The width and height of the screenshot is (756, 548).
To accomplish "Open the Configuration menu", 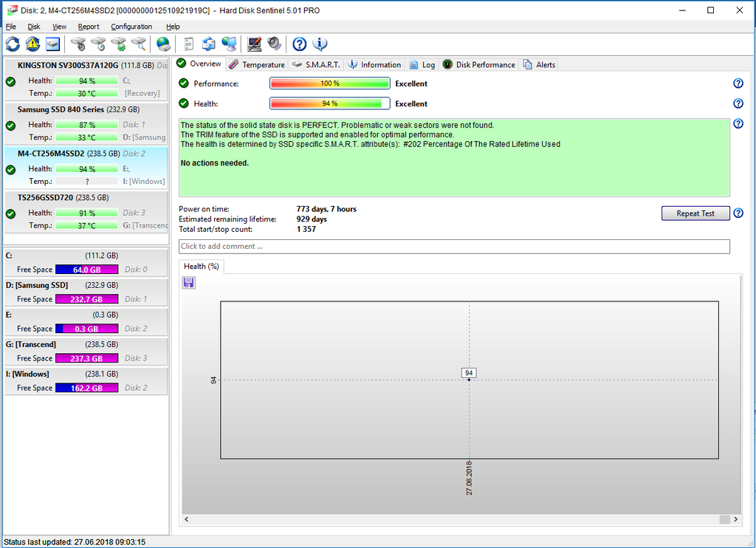I will [x=131, y=27].
